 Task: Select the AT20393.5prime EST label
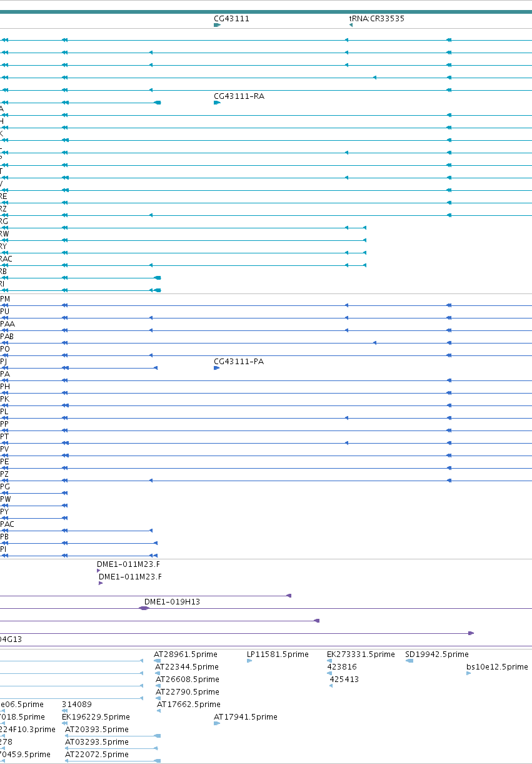[x=97, y=730]
